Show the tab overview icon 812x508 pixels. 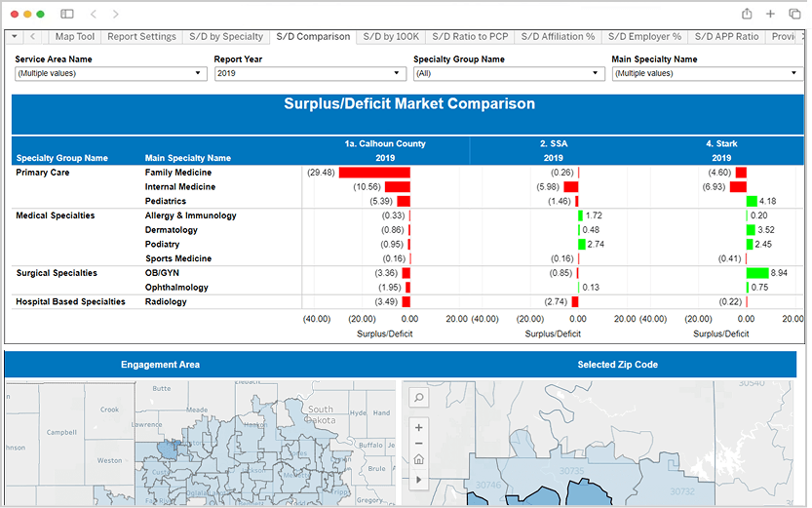pyautogui.click(x=794, y=14)
